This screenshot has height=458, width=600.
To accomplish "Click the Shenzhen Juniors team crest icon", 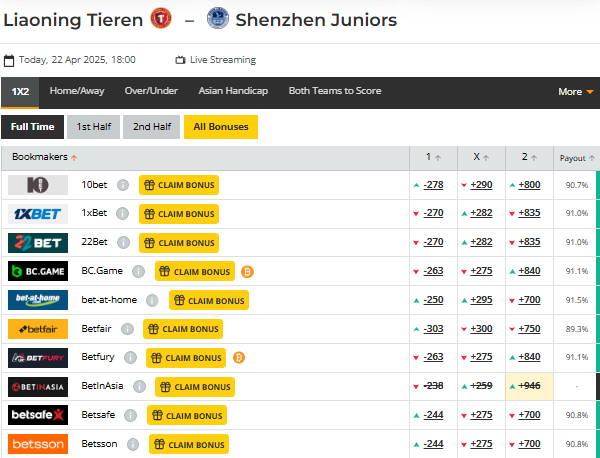I will tap(218, 18).
